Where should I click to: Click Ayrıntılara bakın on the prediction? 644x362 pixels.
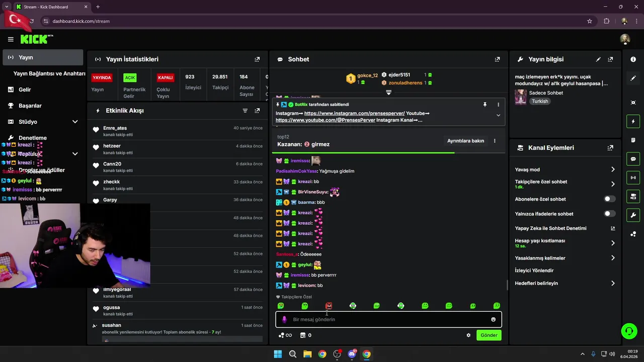pyautogui.click(x=465, y=141)
